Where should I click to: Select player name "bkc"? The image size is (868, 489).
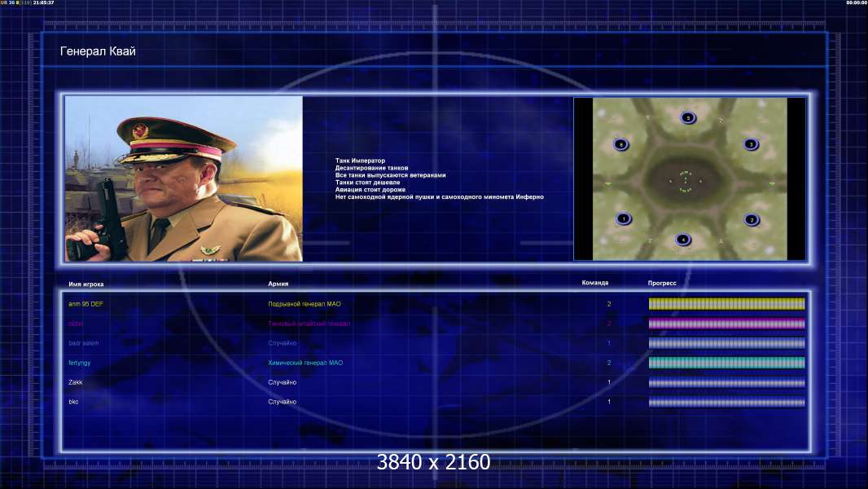coord(73,402)
